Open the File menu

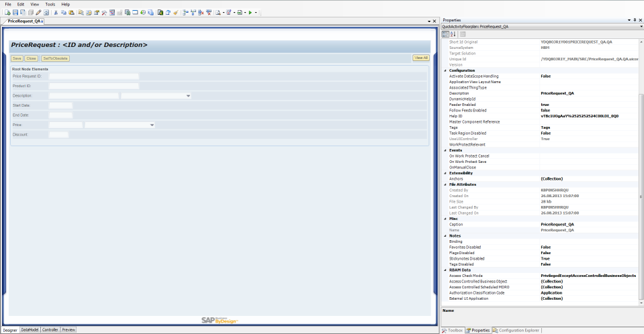pyautogui.click(x=8, y=4)
